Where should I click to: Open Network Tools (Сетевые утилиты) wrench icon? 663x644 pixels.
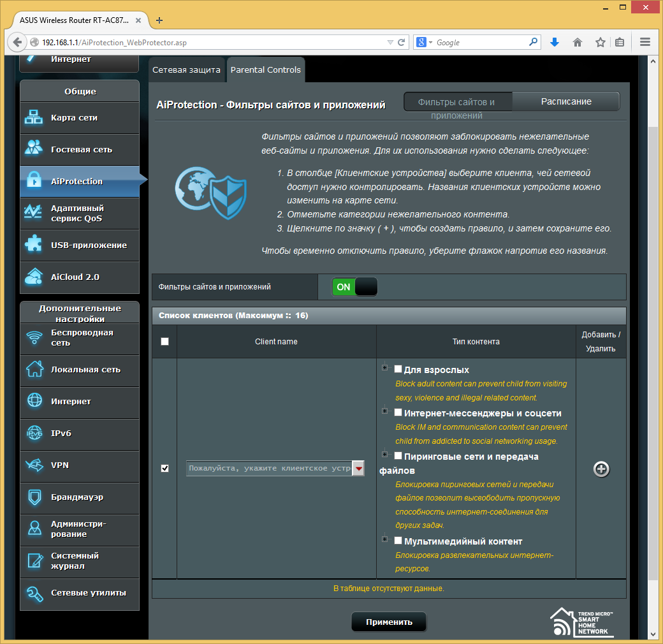[34, 594]
